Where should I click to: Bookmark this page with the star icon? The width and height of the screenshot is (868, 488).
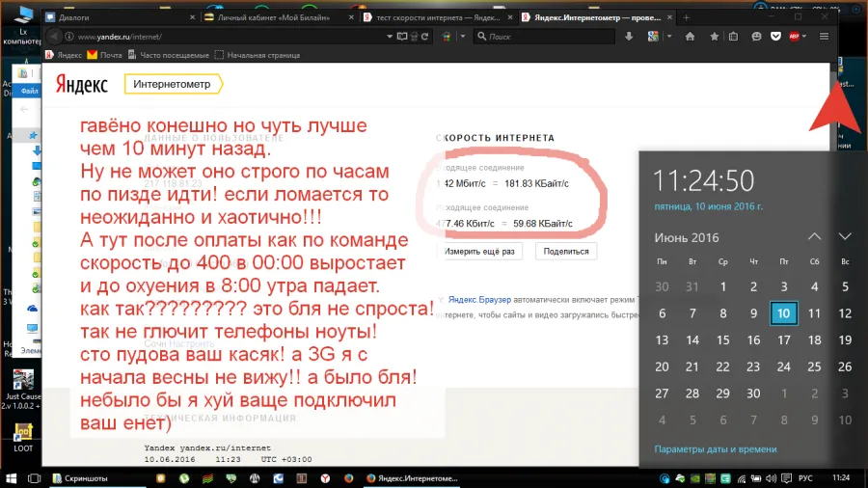(714, 37)
